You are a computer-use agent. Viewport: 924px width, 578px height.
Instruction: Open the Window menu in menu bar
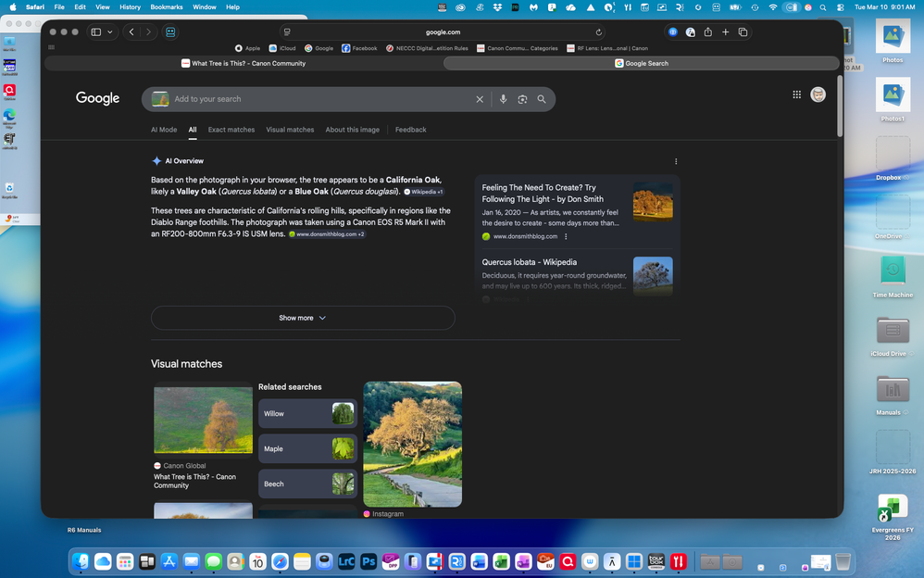pyautogui.click(x=205, y=7)
